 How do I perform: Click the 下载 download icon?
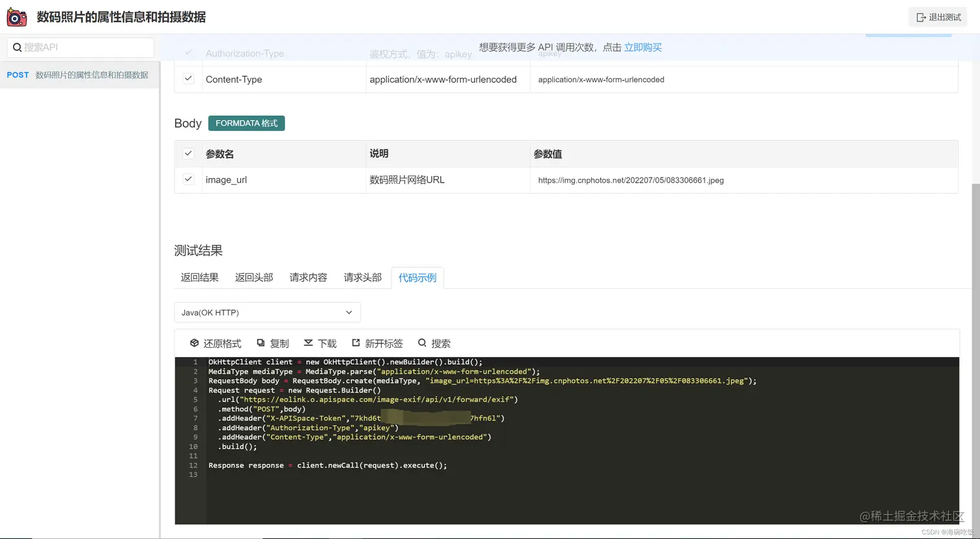[x=309, y=343]
